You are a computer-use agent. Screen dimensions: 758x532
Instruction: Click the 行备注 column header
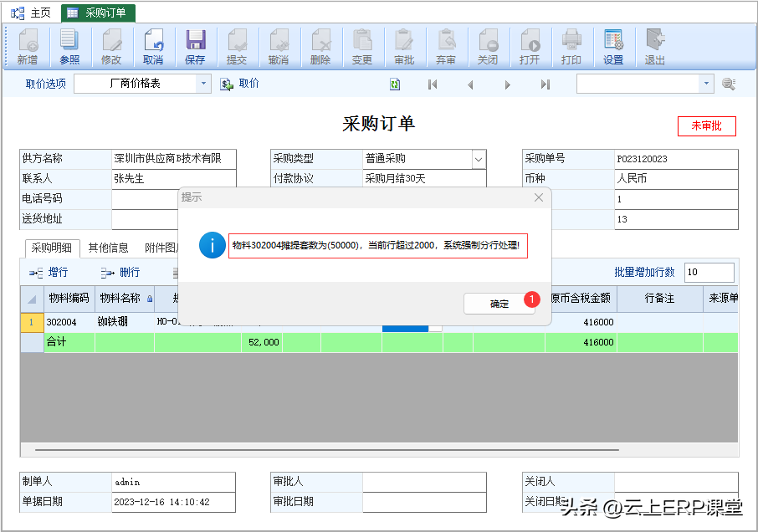click(660, 299)
